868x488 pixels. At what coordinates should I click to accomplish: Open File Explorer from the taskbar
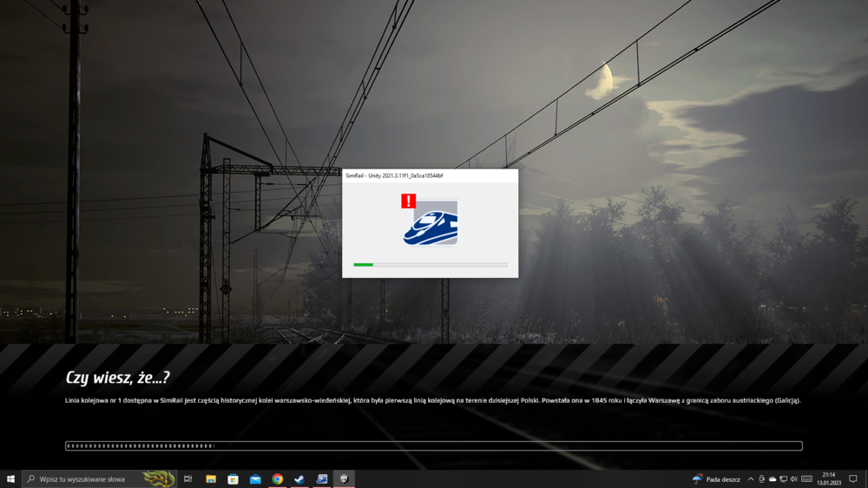(x=211, y=479)
